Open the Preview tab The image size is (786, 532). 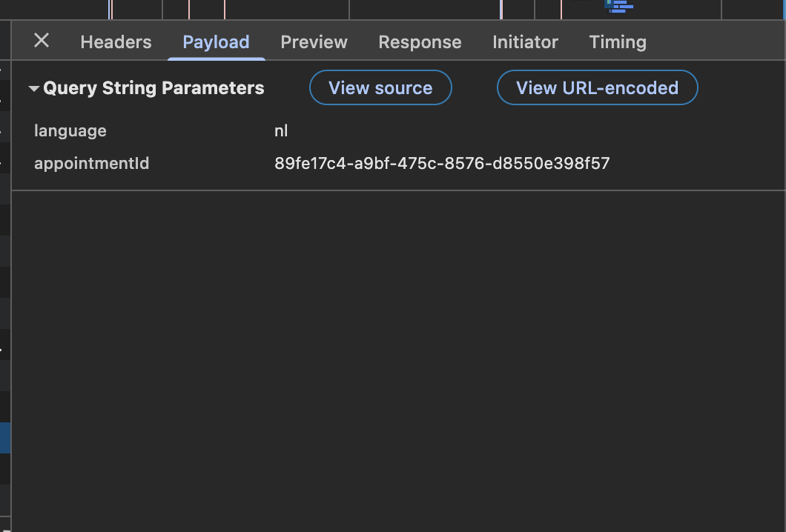click(314, 42)
